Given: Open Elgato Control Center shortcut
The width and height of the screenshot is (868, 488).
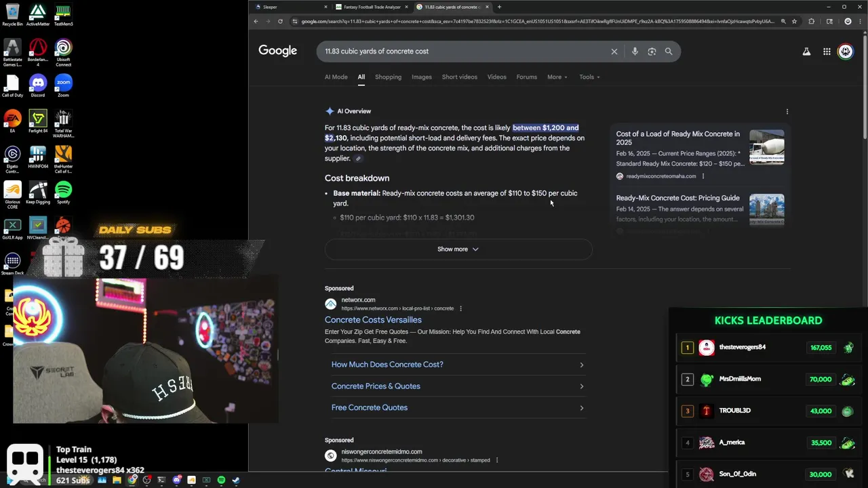Looking at the screenshot, I should [x=12, y=157].
